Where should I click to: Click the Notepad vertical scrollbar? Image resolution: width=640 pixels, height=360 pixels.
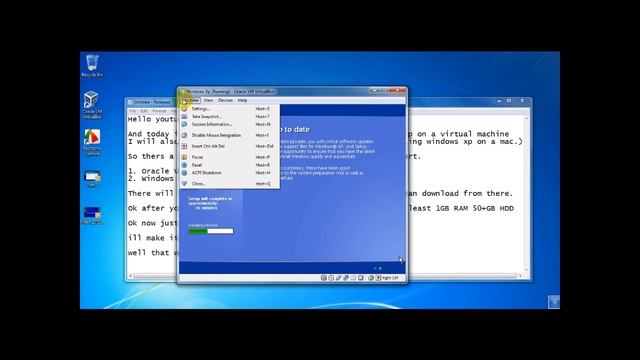pyautogui.click(x=526, y=194)
